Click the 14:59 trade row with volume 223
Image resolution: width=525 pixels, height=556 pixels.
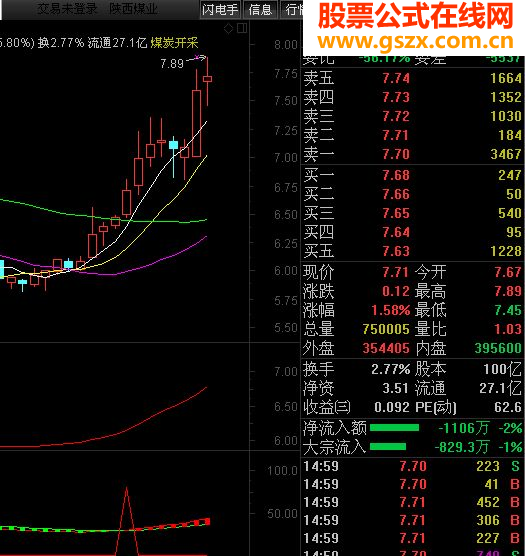click(x=412, y=466)
